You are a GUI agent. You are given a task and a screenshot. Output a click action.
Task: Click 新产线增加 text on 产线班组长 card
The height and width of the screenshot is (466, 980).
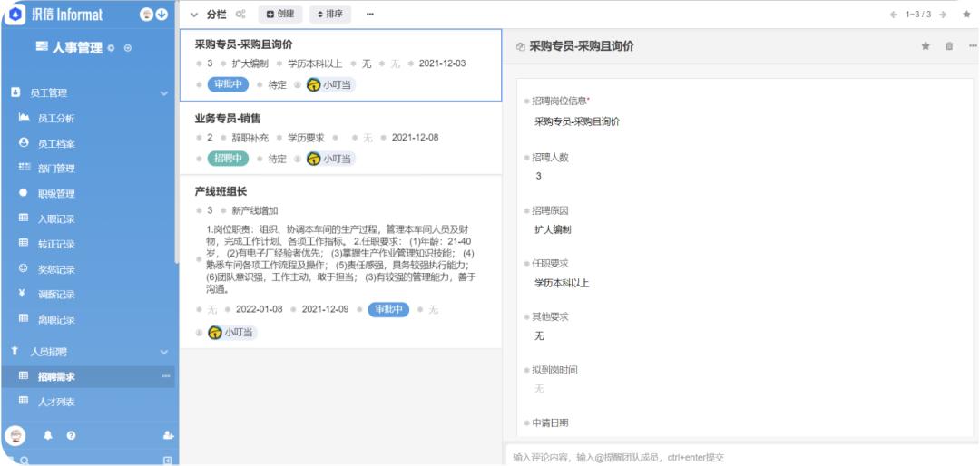pyautogui.click(x=255, y=210)
